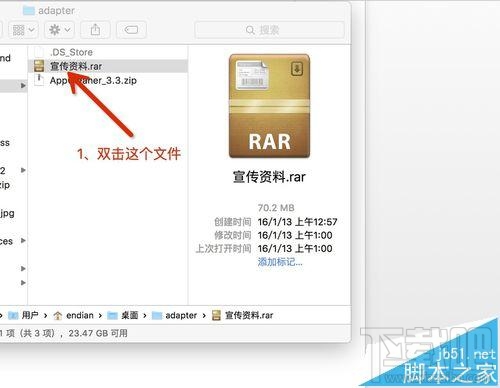This screenshot has height=388, width=500.
Task: Click the zip file icon for AppCleaner
Action: (39, 80)
